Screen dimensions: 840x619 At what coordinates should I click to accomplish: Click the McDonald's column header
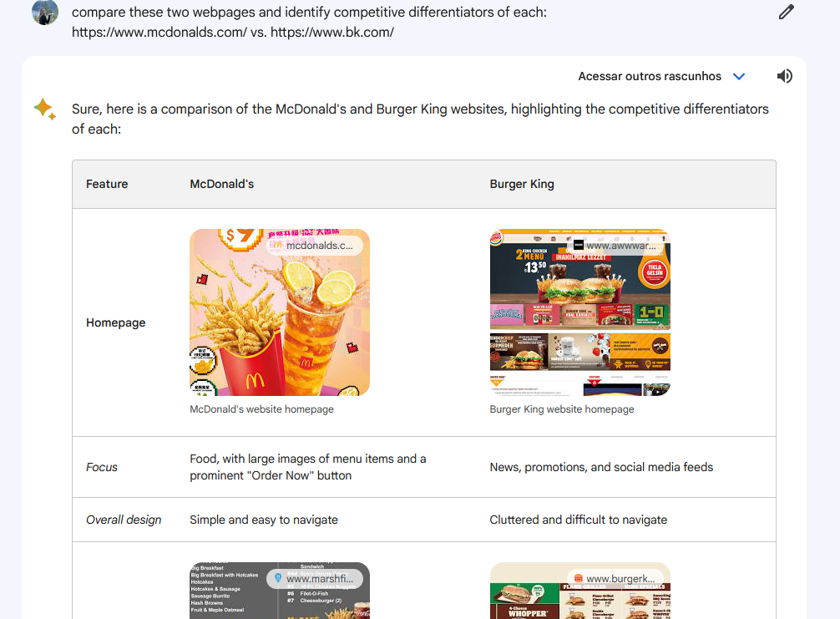coord(222,184)
